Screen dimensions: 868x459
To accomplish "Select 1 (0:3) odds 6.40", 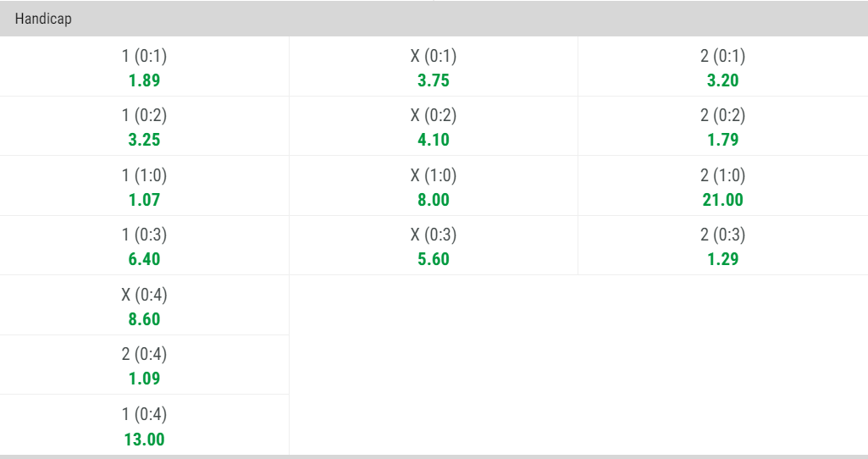I will tap(144, 246).
